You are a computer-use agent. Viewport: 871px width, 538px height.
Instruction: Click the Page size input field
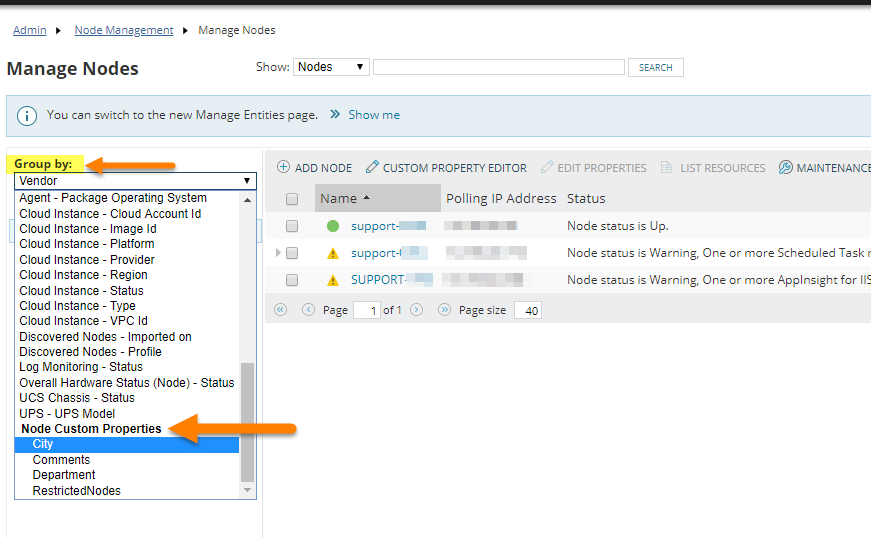click(x=528, y=310)
